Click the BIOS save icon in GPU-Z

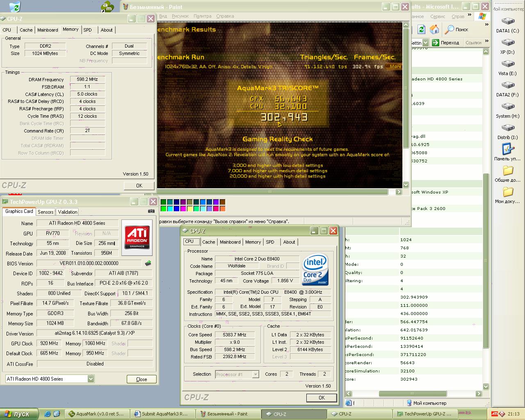tap(148, 263)
